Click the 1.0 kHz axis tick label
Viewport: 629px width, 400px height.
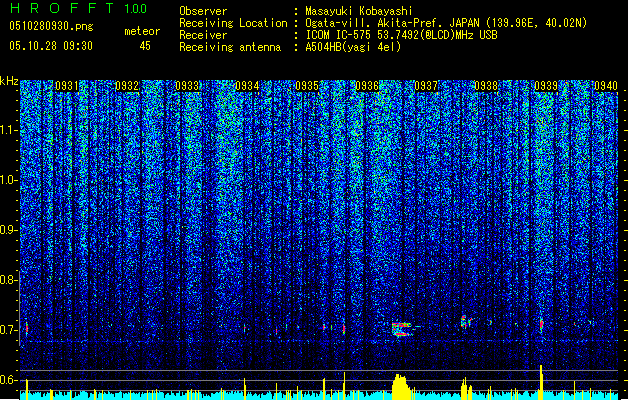9,180
